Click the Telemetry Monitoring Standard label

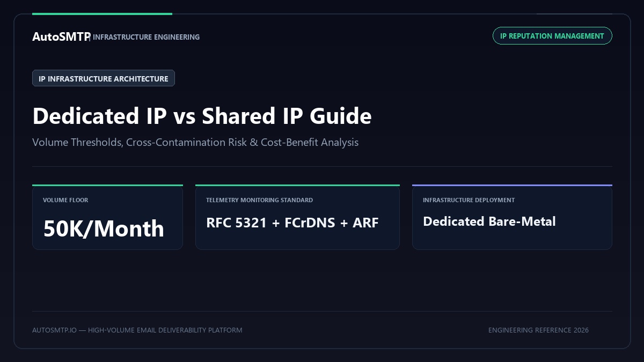pos(259,200)
